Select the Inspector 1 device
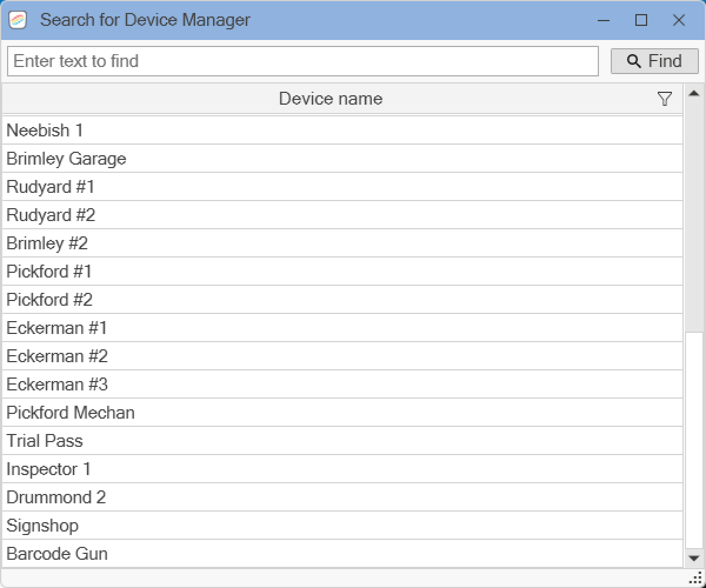Image resolution: width=706 pixels, height=588 pixels. click(342, 469)
